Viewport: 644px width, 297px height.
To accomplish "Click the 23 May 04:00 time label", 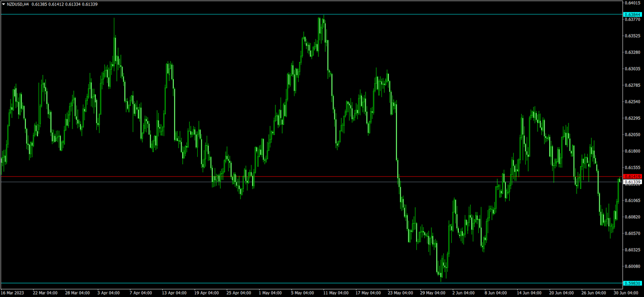I will [400, 293].
